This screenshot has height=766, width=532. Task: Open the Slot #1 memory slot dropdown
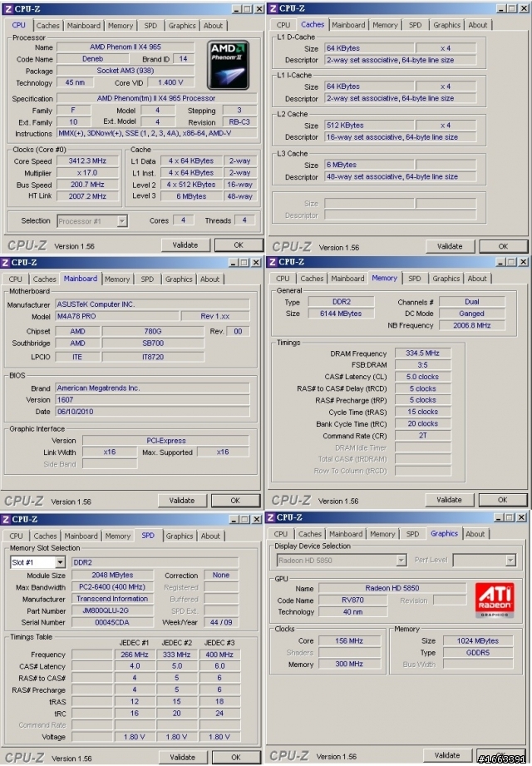pos(60,562)
